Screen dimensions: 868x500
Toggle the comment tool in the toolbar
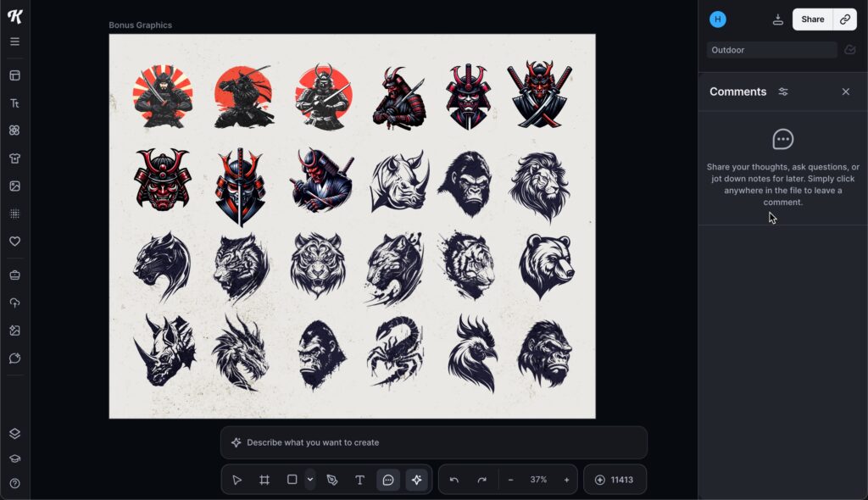tap(388, 480)
